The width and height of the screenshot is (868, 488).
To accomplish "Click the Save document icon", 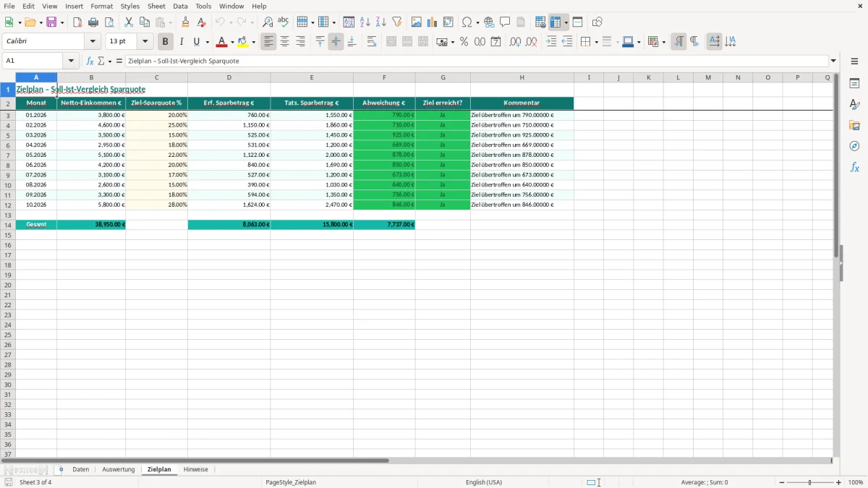I will pyautogui.click(x=51, y=22).
